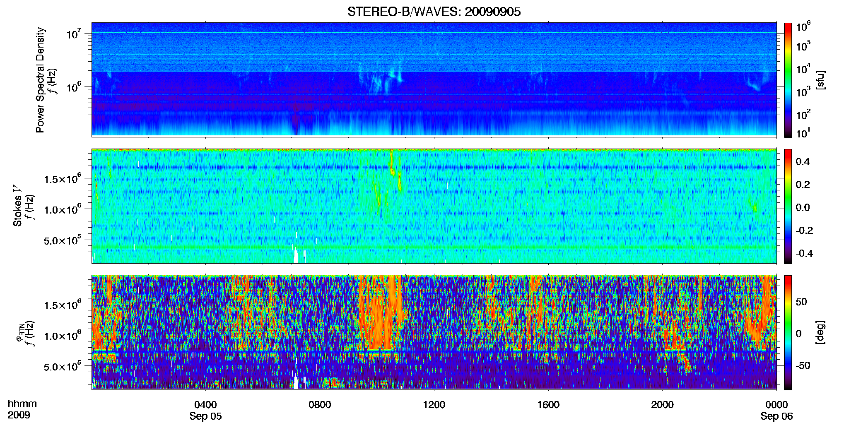Click inside the Power Spectral Density spectrogram

point(434,79)
